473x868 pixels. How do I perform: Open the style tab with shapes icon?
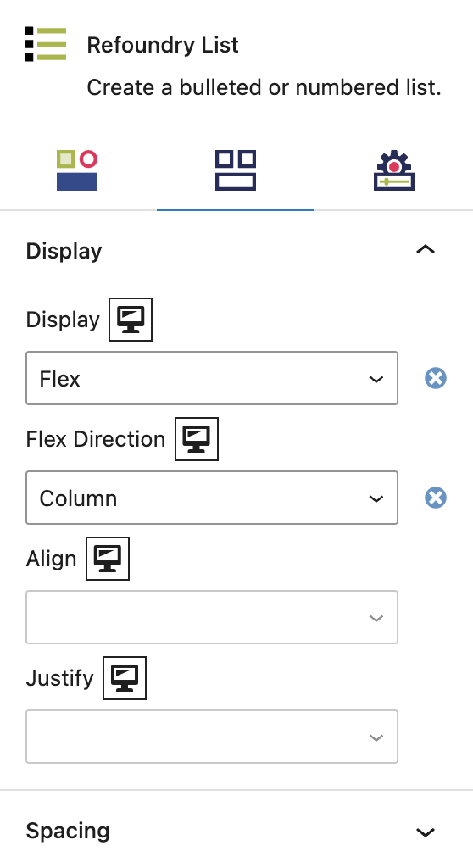77,170
